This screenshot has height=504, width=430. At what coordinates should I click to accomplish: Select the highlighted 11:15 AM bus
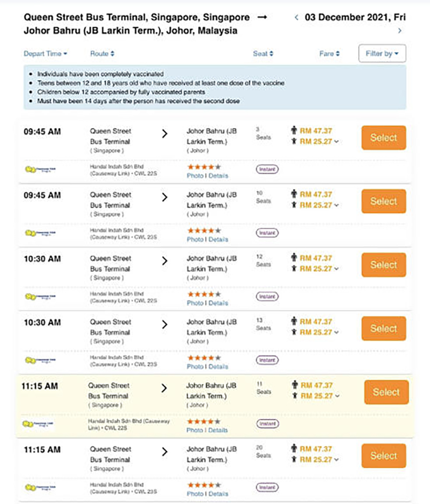pyautogui.click(x=386, y=392)
